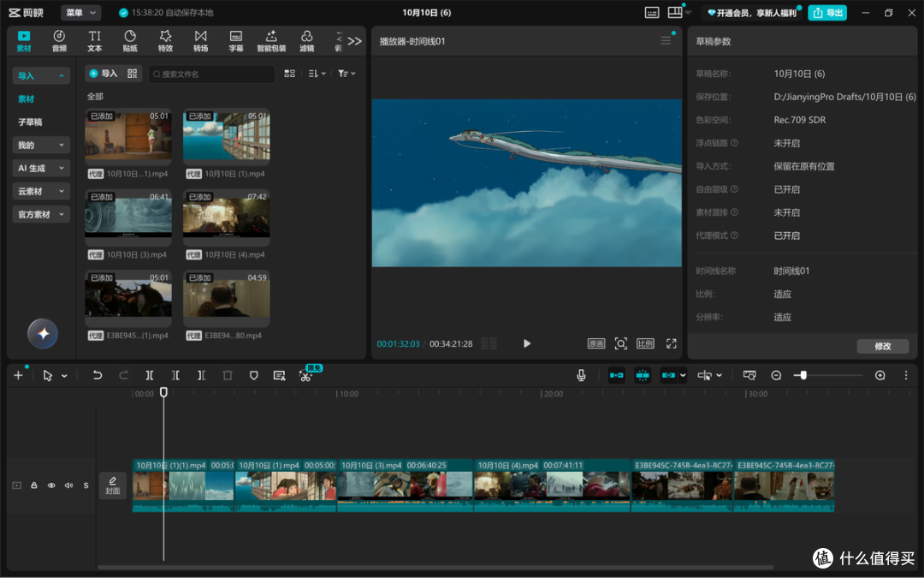Click the fullscreen icon in player
The width and height of the screenshot is (924, 578).
pyautogui.click(x=672, y=343)
